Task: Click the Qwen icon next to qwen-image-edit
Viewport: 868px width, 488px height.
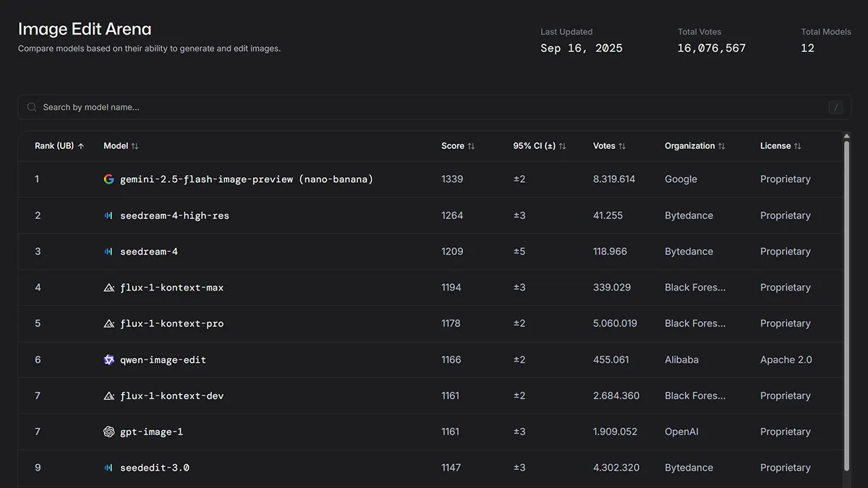Action: (109, 360)
